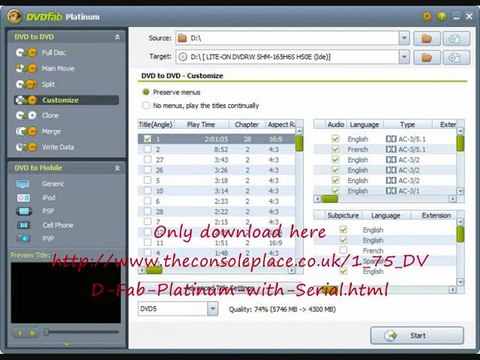Open the Source dropdown
The width and height of the screenshot is (480, 360).
coord(404,38)
